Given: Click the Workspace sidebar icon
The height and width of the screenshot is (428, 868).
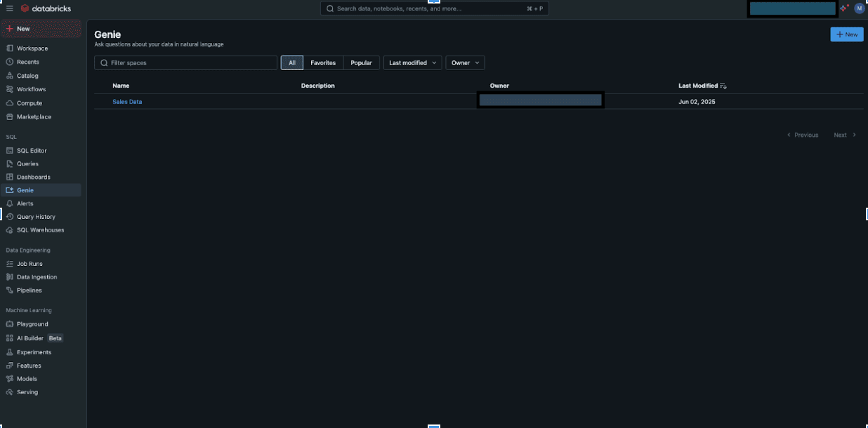Looking at the screenshot, I should coord(10,48).
